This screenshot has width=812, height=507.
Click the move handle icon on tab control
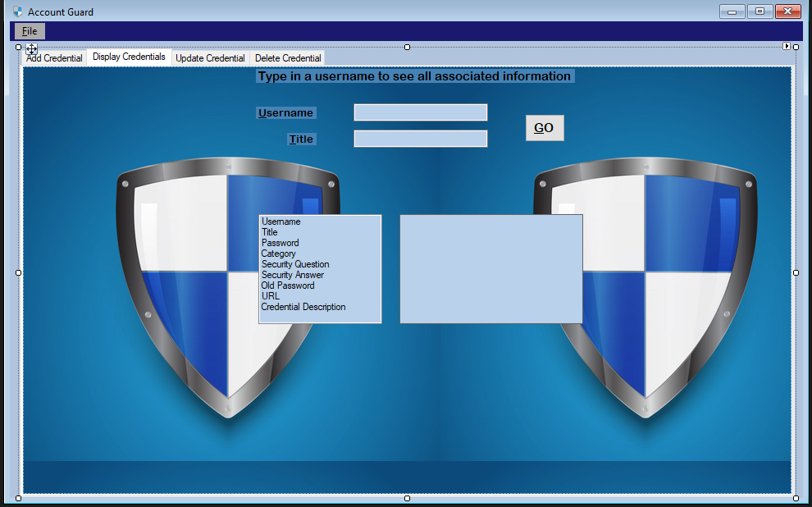31,49
